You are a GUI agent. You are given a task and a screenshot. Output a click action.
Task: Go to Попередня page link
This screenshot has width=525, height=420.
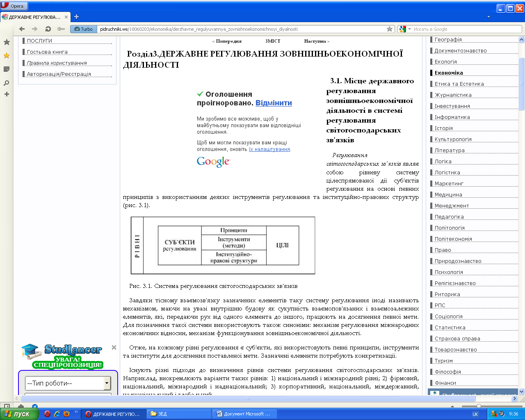point(228,41)
